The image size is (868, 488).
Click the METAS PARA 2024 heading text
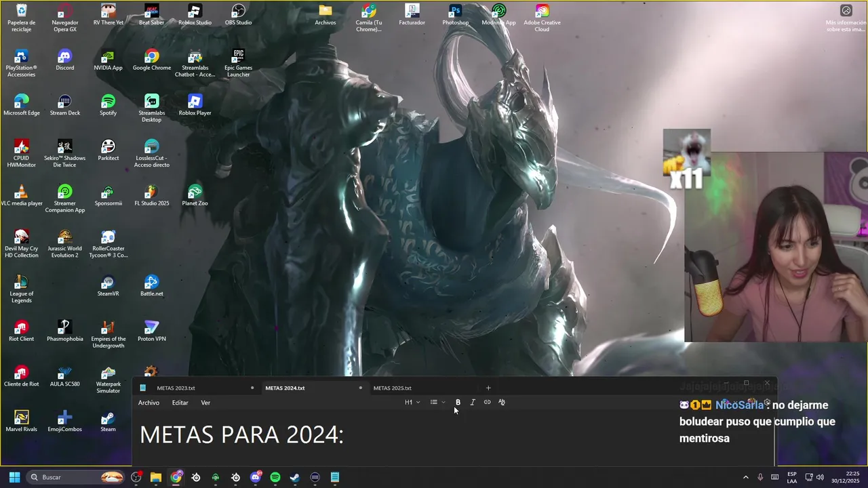(241, 434)
